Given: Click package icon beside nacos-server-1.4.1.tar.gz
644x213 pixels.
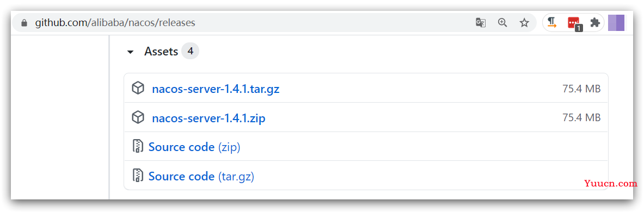Looking at the screenshot, I should point(138,88).
